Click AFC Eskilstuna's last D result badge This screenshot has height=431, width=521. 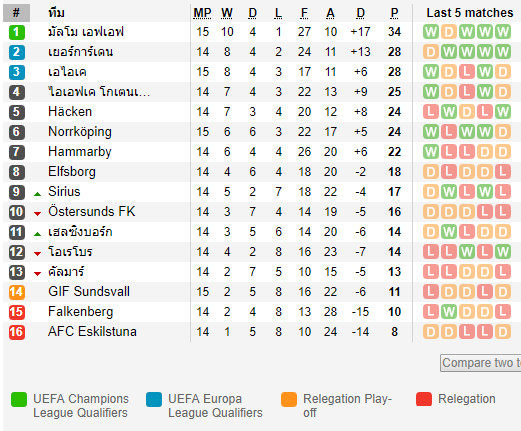(503, 332)
